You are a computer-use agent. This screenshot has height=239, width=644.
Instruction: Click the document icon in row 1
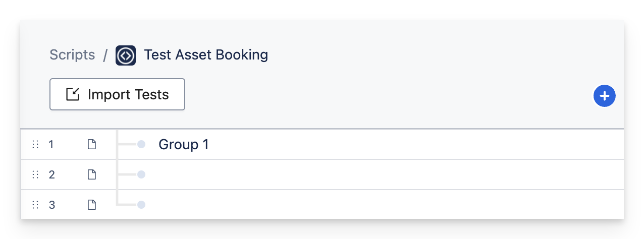click(92, 145)
